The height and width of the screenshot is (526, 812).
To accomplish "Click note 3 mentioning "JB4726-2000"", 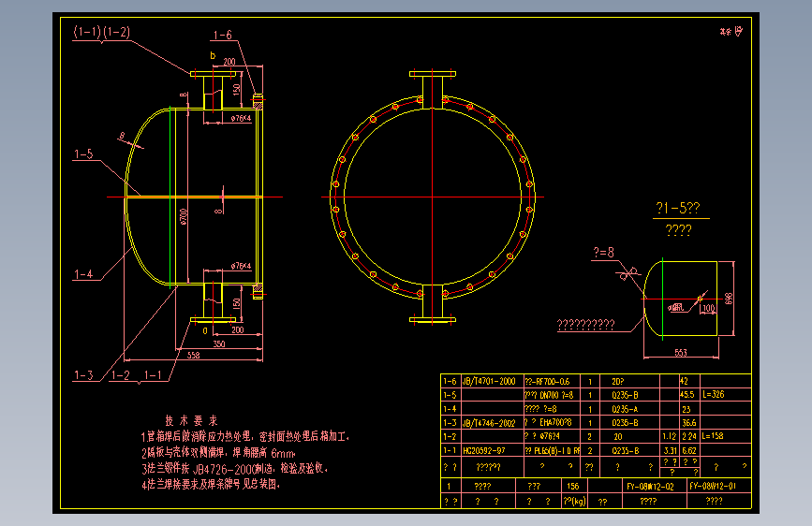I will coord(234,469).
